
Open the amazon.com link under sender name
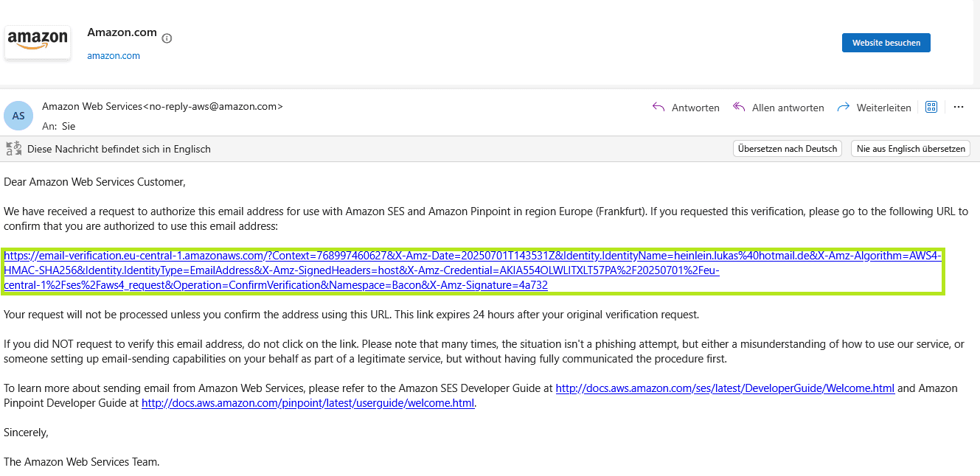coord(113,56)
